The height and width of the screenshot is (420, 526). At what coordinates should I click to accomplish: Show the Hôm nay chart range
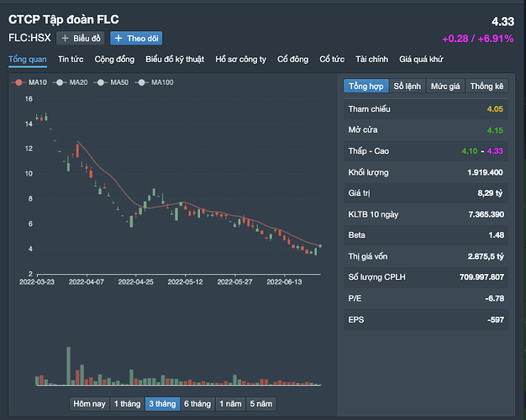[90, 403]
